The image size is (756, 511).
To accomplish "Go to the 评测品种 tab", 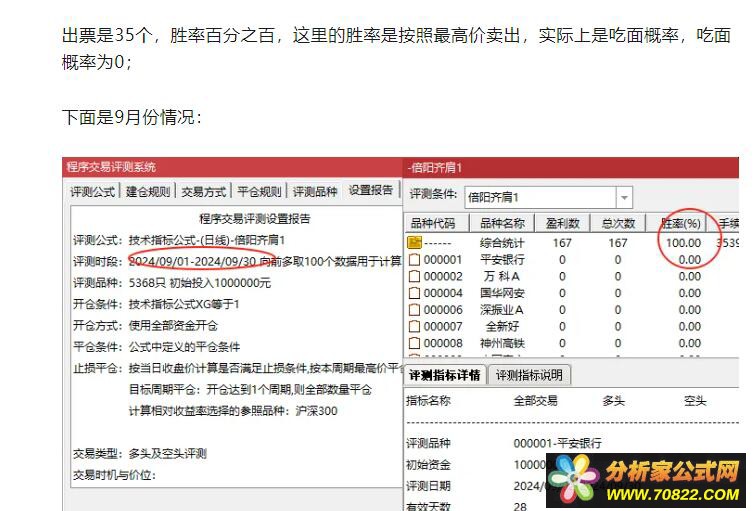I will click(315, 191).
